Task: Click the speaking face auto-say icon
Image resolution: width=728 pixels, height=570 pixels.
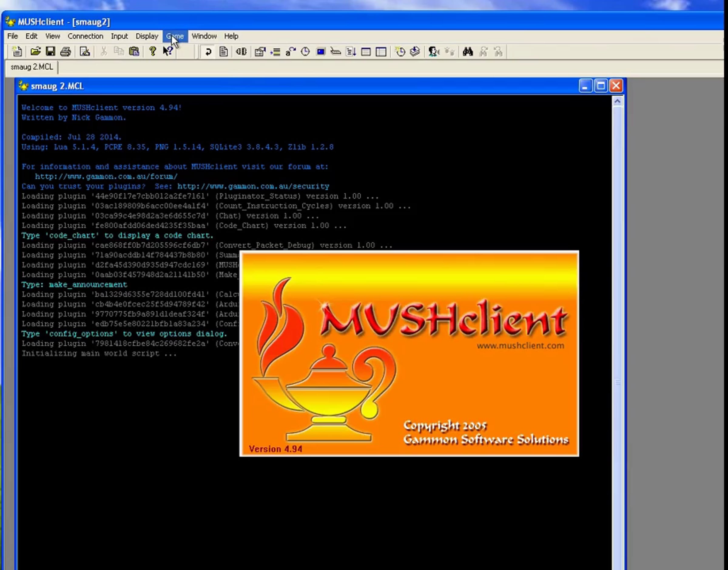Action: click(434, 52)
